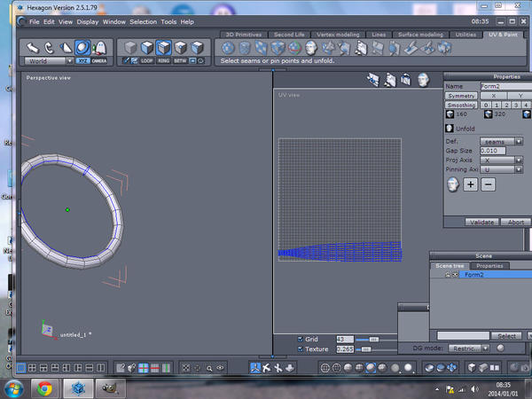
Task: Set smoothing level to 0
Action: [486, 106]
